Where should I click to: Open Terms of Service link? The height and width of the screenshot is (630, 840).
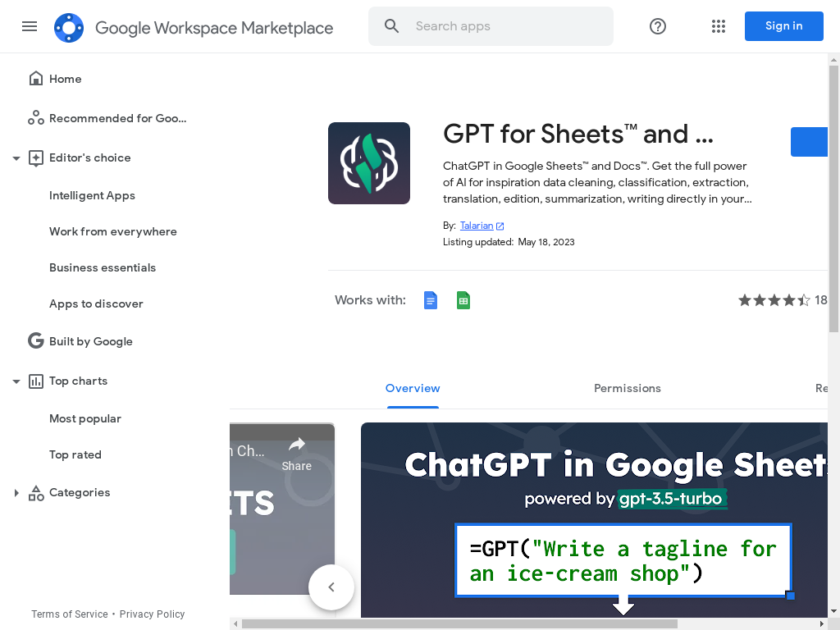(70, 614)
